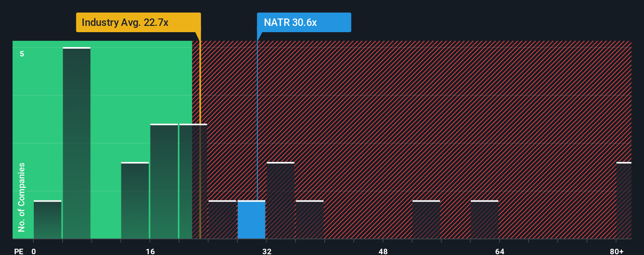Click the x-axis value 80+
644x255 pixels.
(x=617, y=251)
